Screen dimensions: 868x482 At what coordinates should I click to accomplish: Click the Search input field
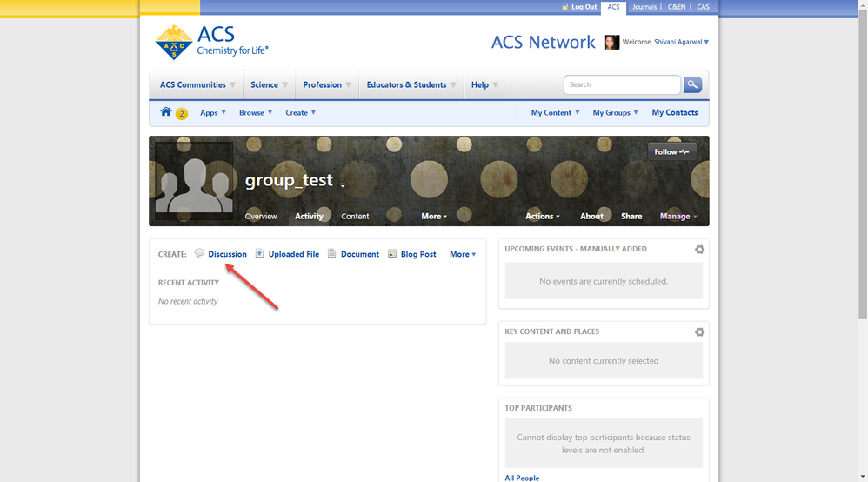pyautogui.click(x=621, y=84)
